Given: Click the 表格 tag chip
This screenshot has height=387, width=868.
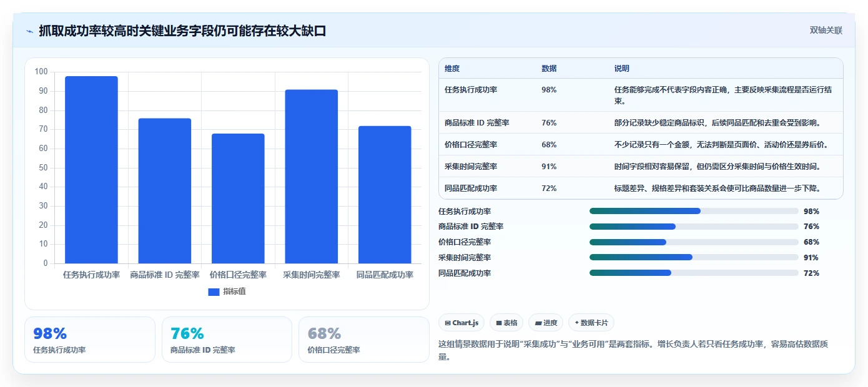Looking at the screenshot, I should click(506, 323).
